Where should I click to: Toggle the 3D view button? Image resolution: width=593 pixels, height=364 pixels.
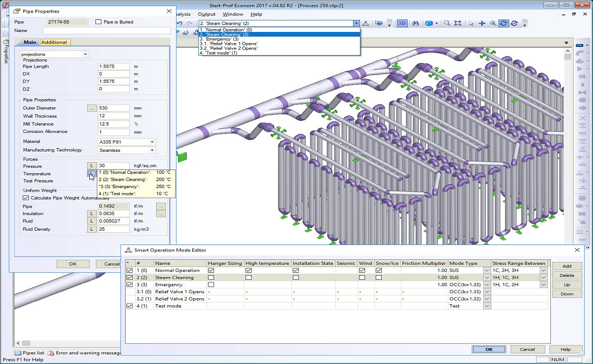(402, 23)
